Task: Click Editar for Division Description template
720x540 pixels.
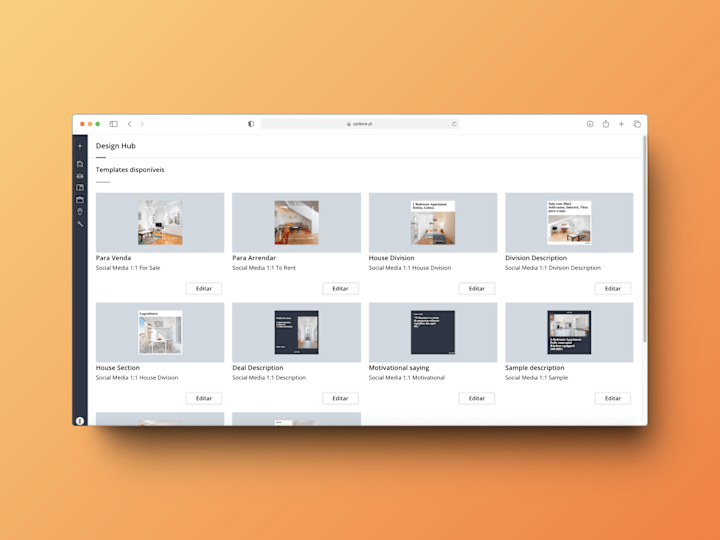Action: pyautogui.click(x=613, y=288)
